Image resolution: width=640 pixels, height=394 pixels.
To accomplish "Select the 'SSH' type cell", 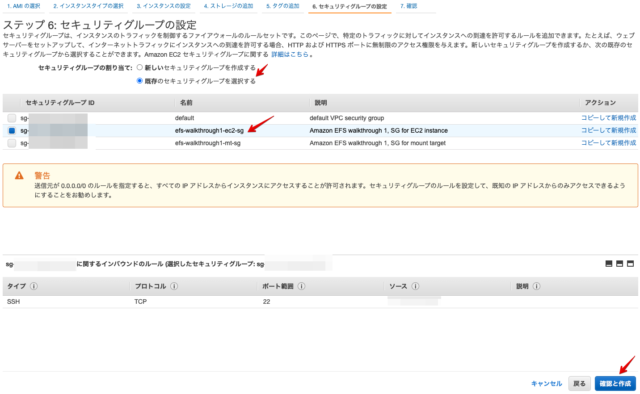I will 13,302.
